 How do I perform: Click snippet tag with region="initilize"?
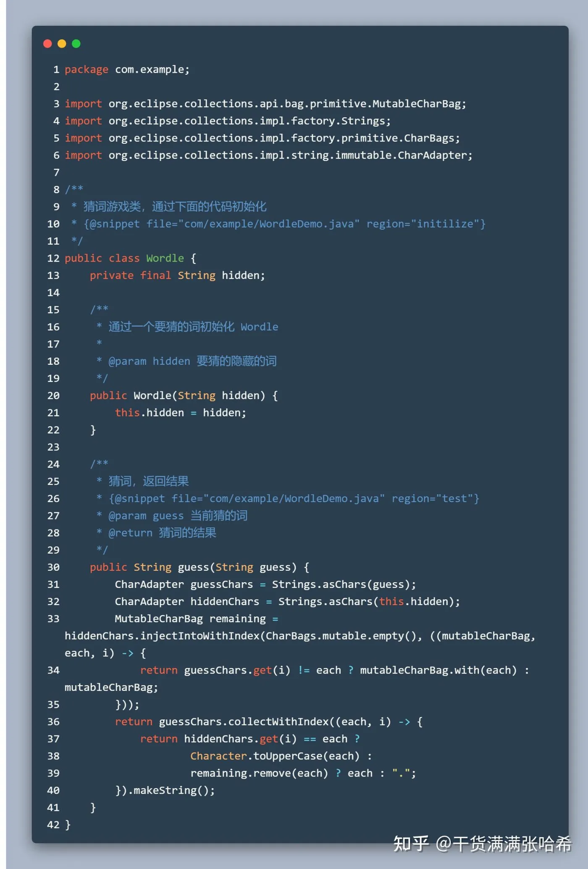tap(284, 224)
